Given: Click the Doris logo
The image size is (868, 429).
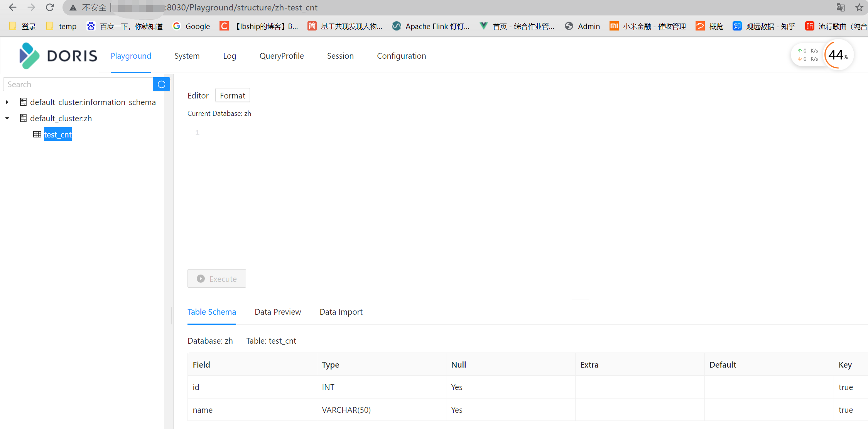Looking at the screenshot, I should pyautogui.click(x=58, y=56).
